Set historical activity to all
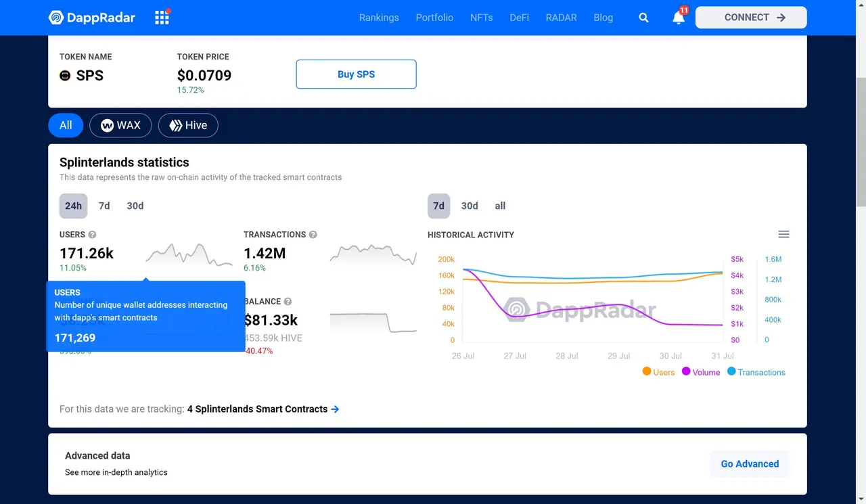Screen dimensions: 866x504 tap(500, 206)
